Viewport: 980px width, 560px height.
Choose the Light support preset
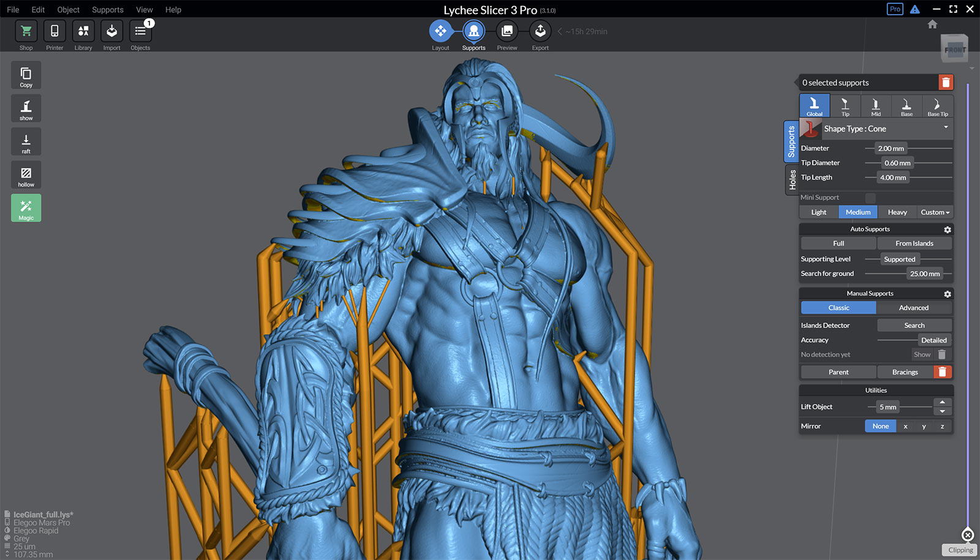click(819, 212)
